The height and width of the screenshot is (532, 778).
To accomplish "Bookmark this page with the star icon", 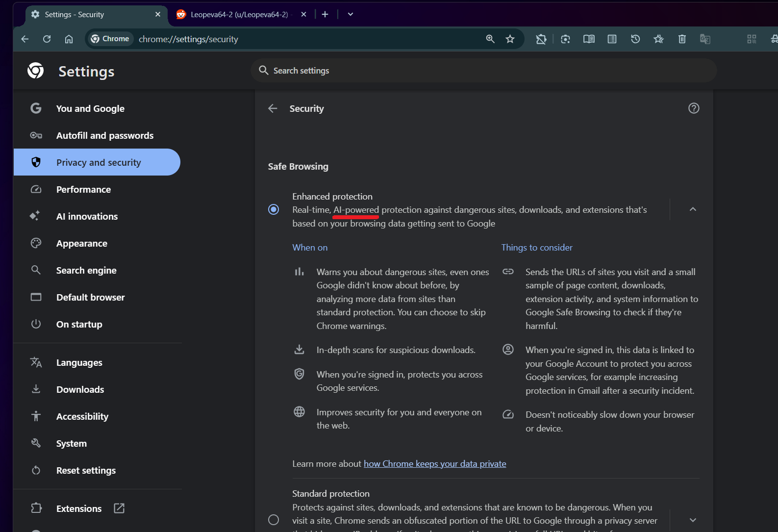I will [510, 39].
